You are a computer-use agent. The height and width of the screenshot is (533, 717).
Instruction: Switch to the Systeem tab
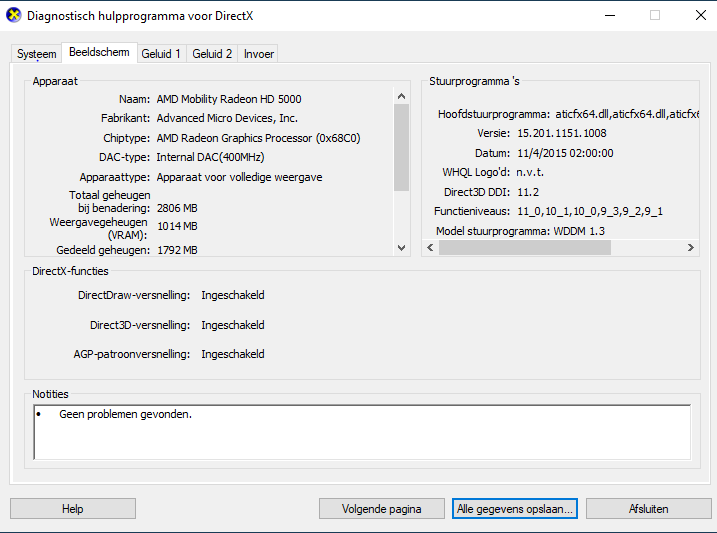(x=37, y=54)
